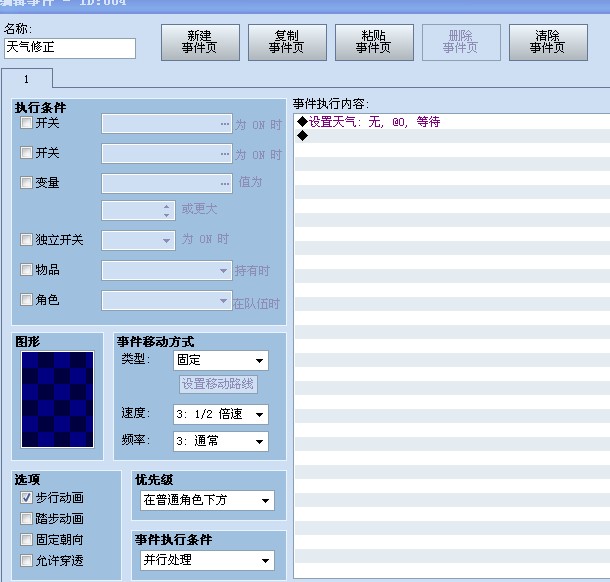This screenshot has width=610, height=582.
Task: Click the variable value spinner arrows
Action: pos(167,210)
